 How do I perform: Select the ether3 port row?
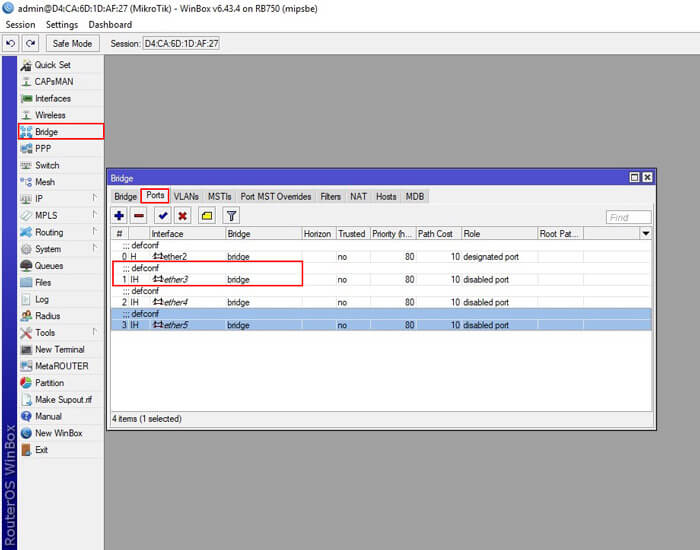click(x=381, y=279)
